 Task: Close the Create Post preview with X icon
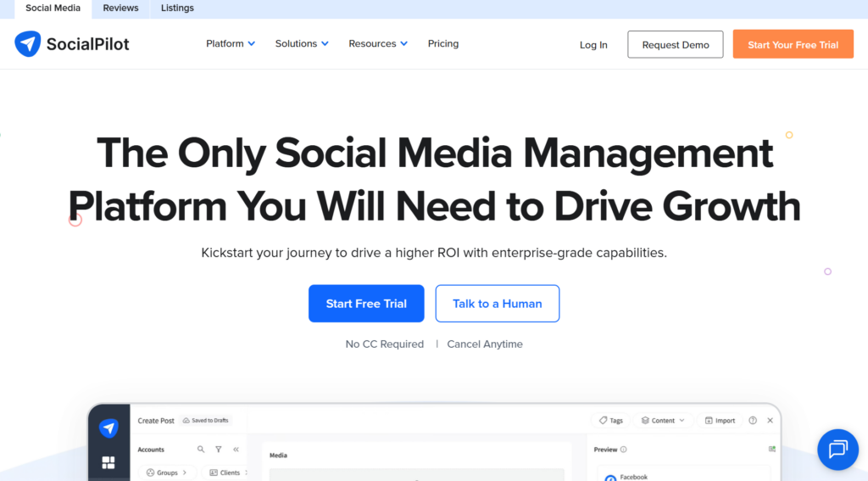tap(770, 421)
